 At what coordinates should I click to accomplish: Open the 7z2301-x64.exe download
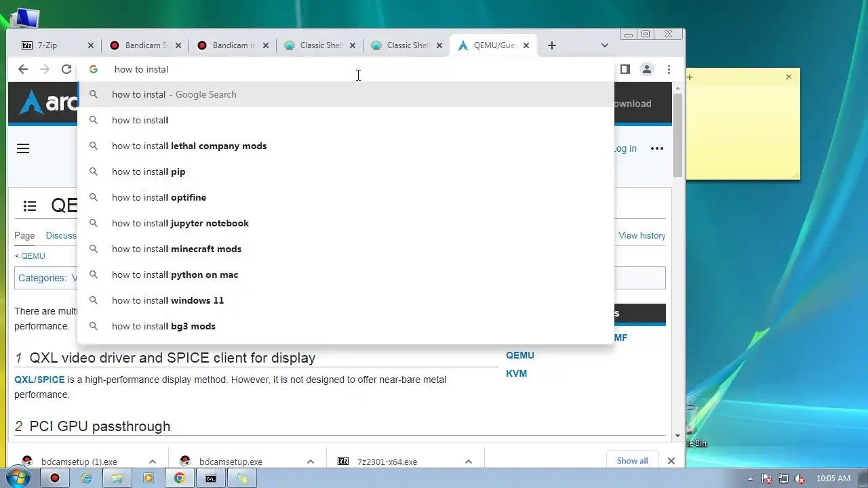tap(387, 462)
